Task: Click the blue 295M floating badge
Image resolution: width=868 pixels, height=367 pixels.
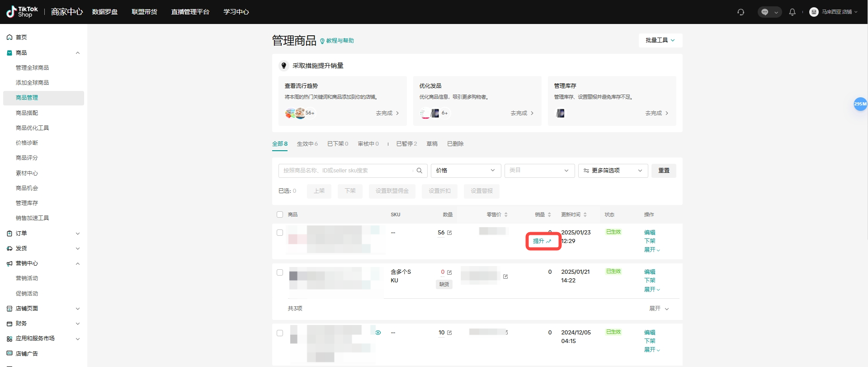Action: [x=860, y=104]
